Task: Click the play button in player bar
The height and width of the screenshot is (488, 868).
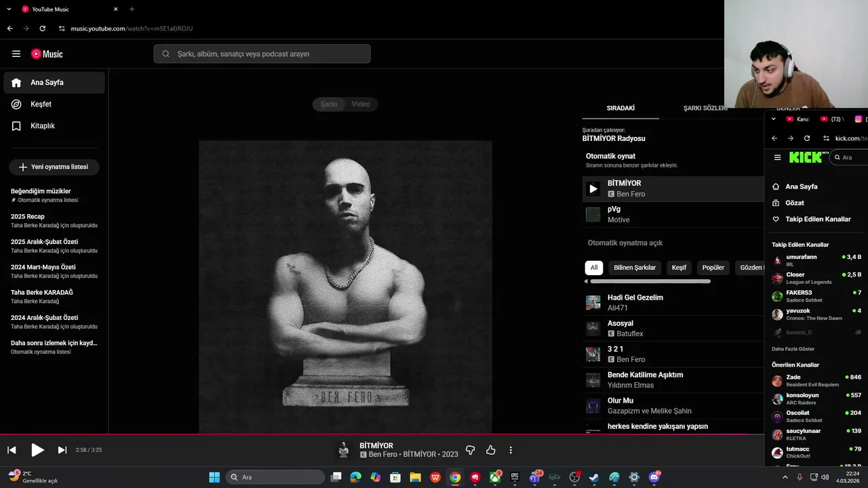Action: (x=37, y=450)
